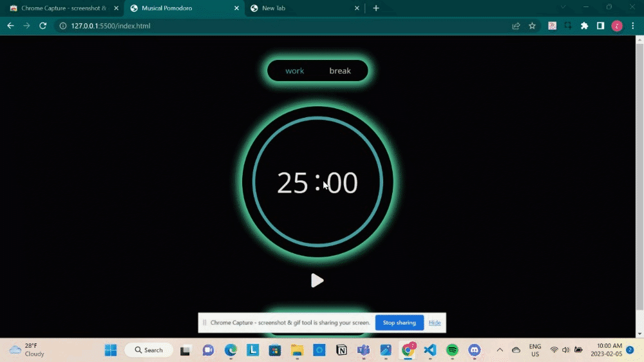This screenshot has width=644, height=362.
Task: Switch to the New Tab tab
Action: click(x=303, y=8)
